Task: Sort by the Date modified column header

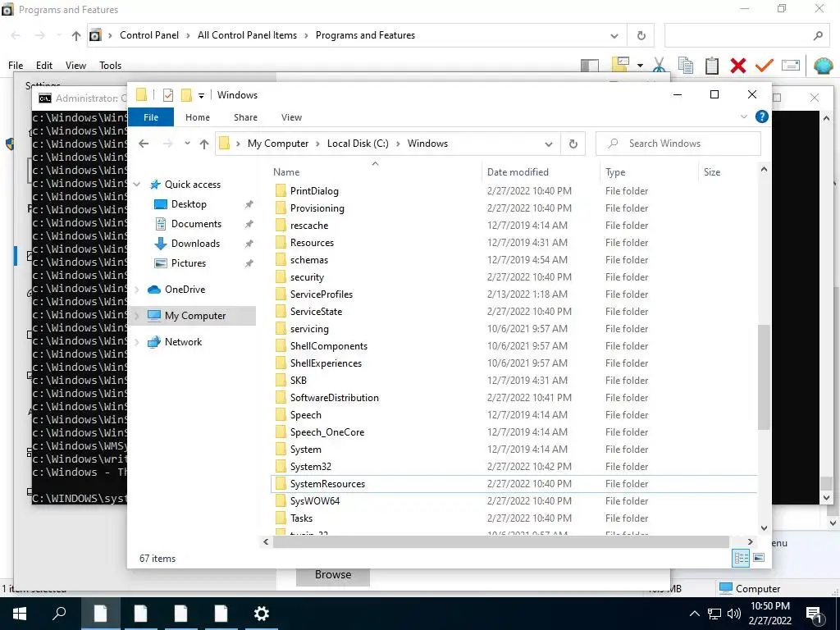Action: [x=541, y=172]
